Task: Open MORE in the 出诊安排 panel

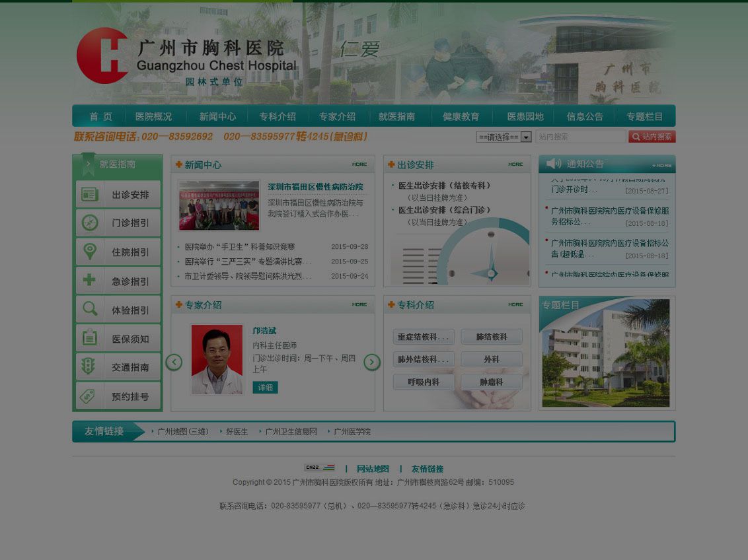Action: 515,164
